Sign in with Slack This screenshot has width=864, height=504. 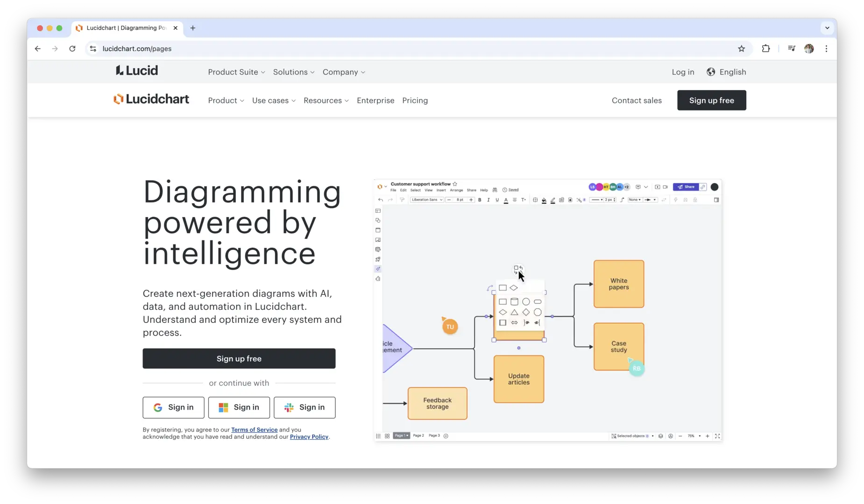[x=305, y=407]
